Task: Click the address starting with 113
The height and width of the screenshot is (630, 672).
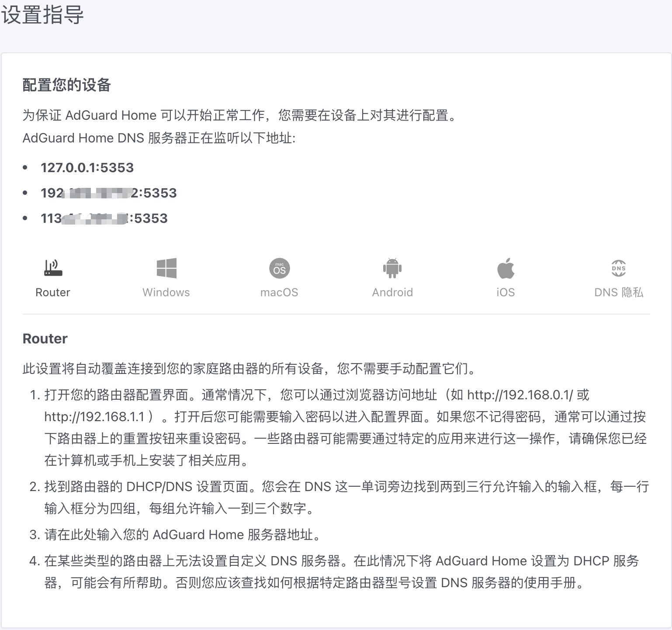Action: (104, 218)
